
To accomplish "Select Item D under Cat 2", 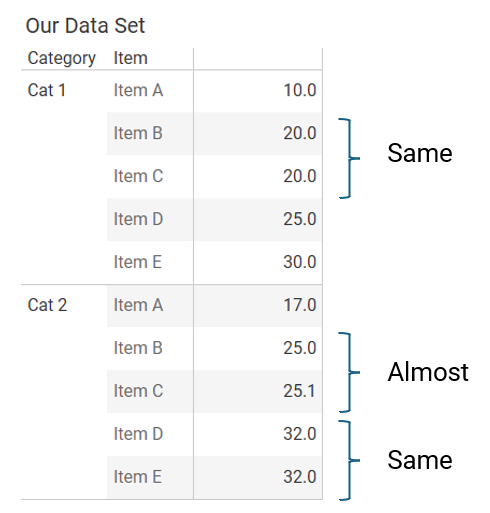I will tap(138, 434).
